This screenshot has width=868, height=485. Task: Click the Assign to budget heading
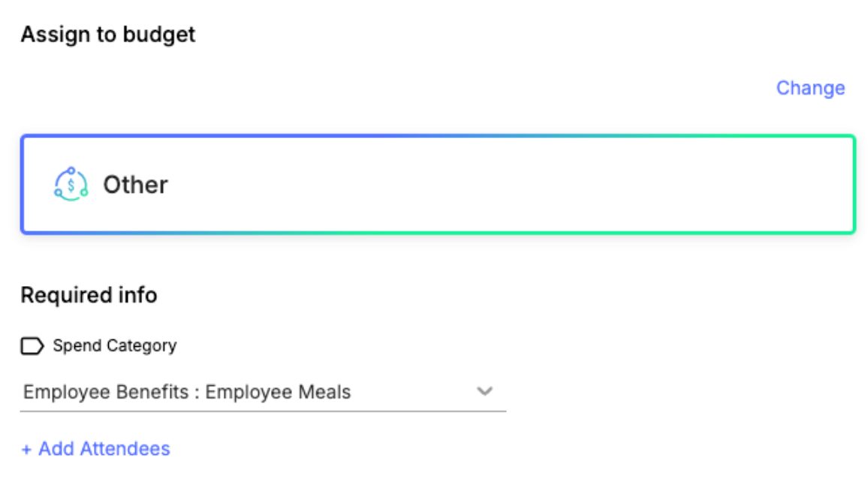[108, 35]
